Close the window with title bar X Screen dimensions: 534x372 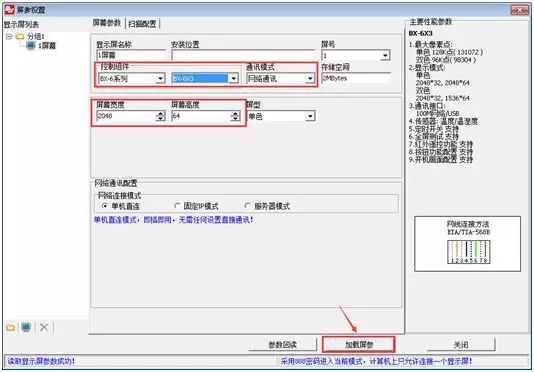[x=519, y=10]
